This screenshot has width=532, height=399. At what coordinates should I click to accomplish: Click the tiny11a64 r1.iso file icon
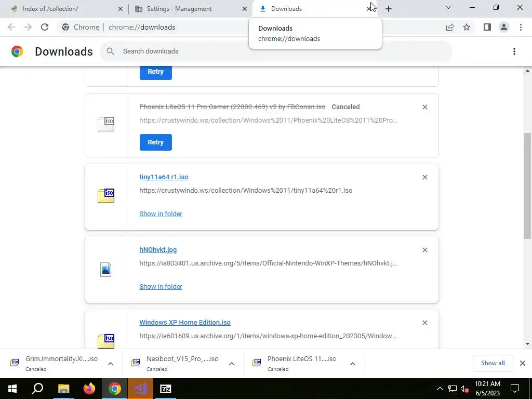(x=106, y=196)
